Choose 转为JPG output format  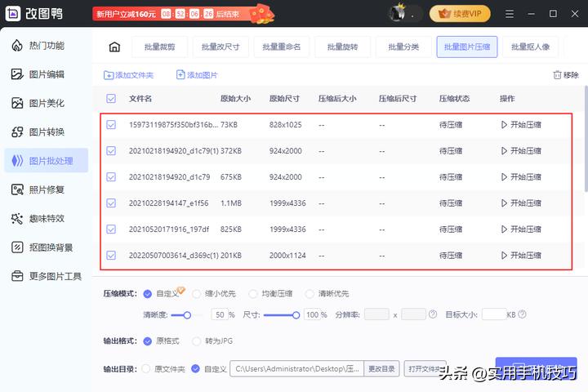196,341
